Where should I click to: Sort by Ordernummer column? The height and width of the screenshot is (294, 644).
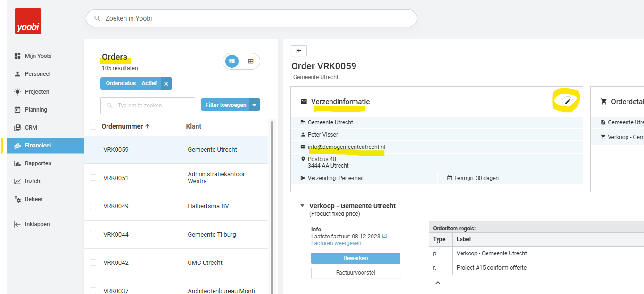coord(125,126)
